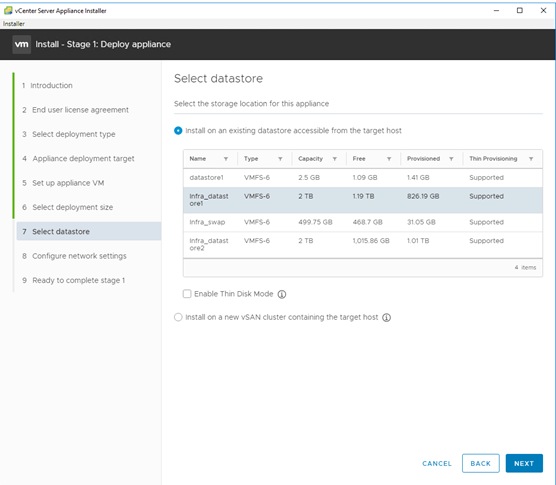Sort by the Name column header
The width and height of the screenshot is (556, 485).
(x=198, y=159)
